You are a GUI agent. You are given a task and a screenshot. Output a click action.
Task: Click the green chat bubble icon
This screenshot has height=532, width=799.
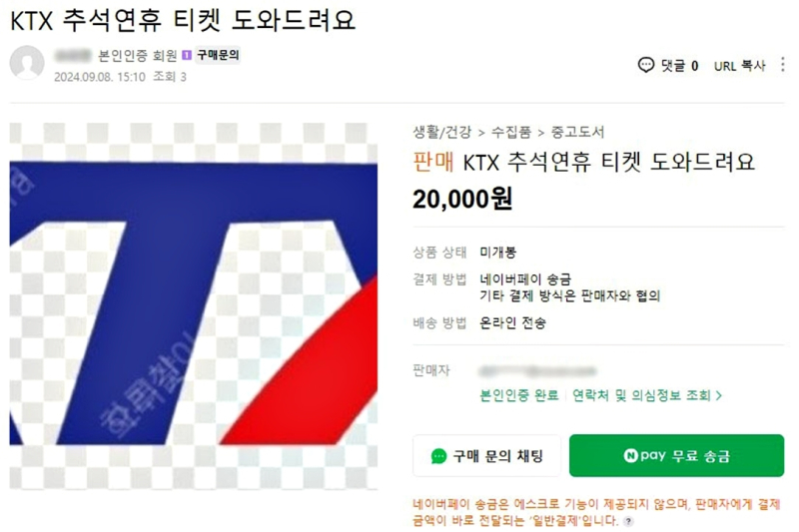point(438,456)
